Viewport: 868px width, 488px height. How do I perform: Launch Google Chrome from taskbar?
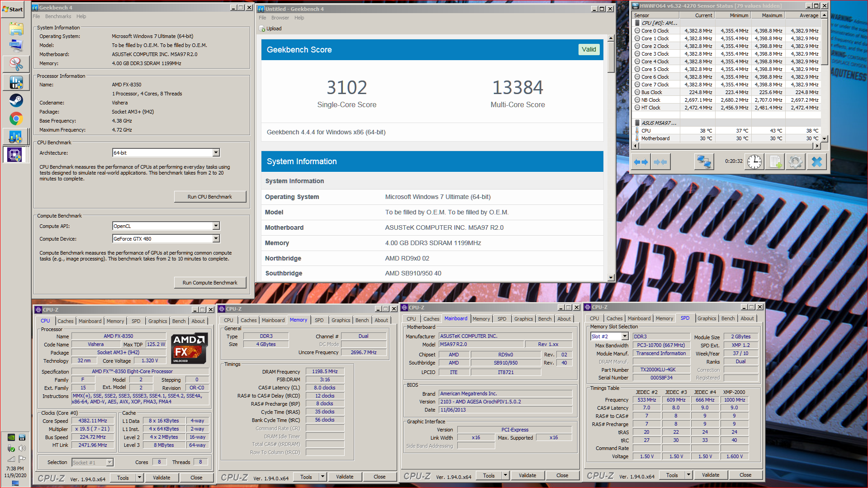pyautogui.click(x=16, y=119)
